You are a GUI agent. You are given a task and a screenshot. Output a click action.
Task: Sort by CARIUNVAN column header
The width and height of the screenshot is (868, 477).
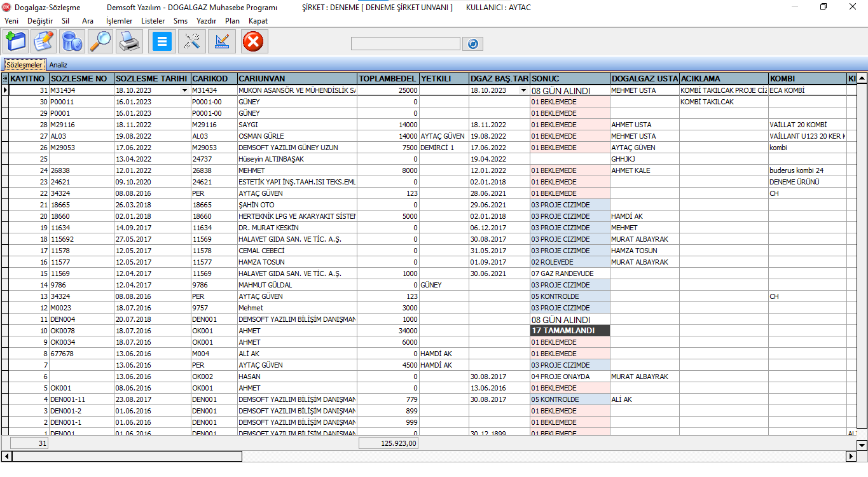296,79
